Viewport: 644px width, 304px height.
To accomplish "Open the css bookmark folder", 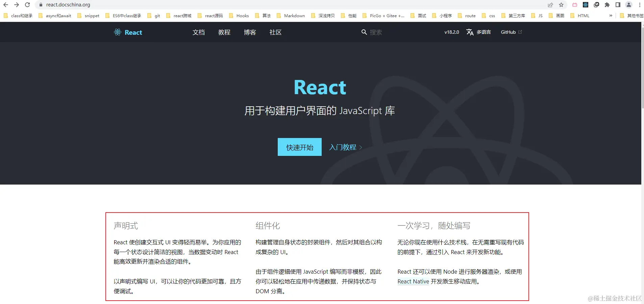I will click(x=488, y=16).
